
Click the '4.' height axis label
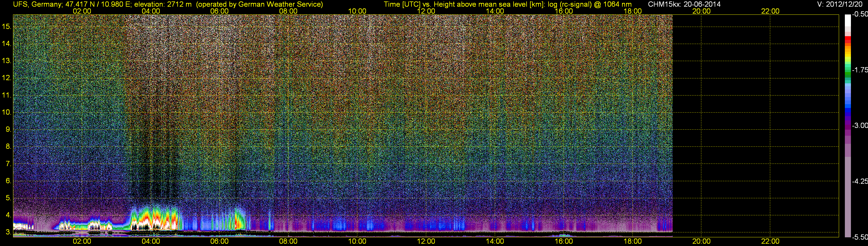[8, 215]
